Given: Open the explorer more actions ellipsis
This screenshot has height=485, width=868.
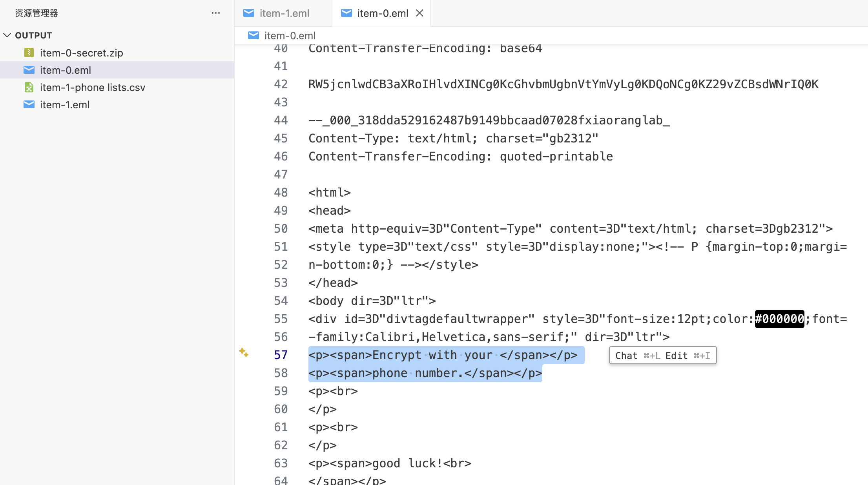Looking at the screenshot, I should point(215,13).
